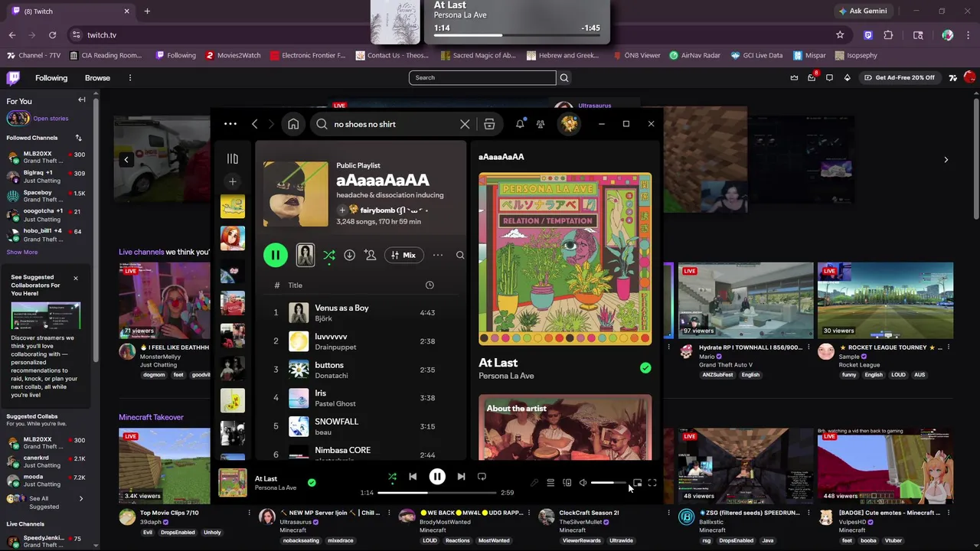Open Twitch notifications inbox icon

812,77
